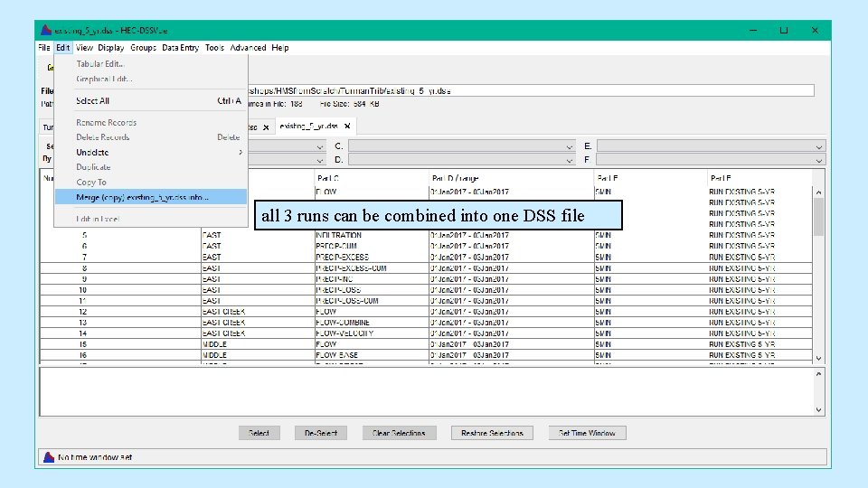
Task: Expand the Undelete submenu
Action: pyautogui.click(x=151, y=152)
